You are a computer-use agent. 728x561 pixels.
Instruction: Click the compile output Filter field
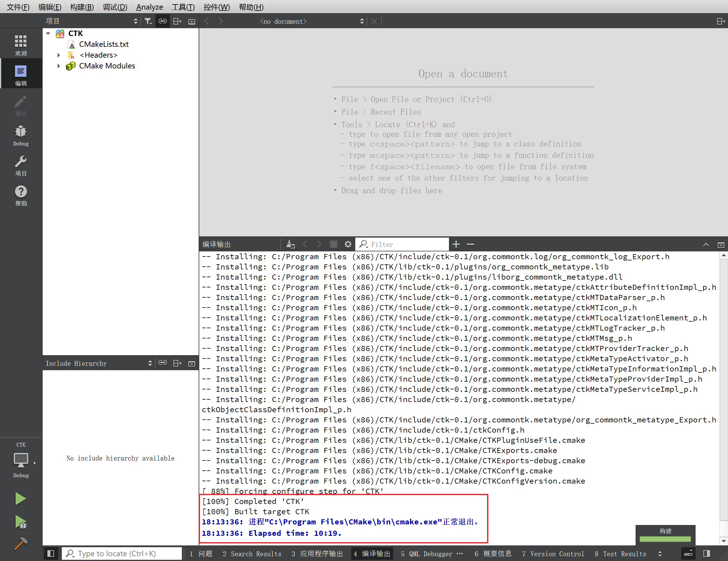tap(407, 244)
